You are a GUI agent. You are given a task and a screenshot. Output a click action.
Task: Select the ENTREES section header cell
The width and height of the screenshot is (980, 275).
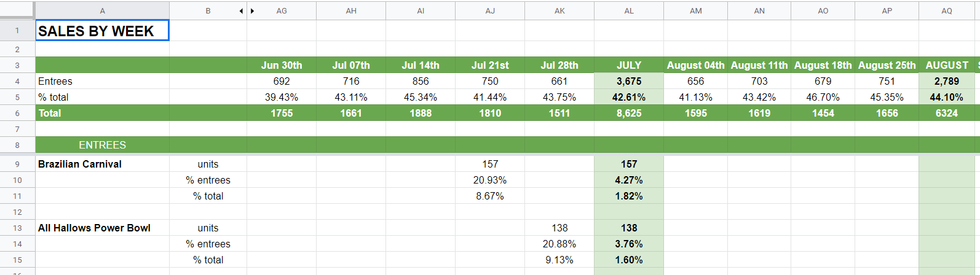tap(102, 145)
